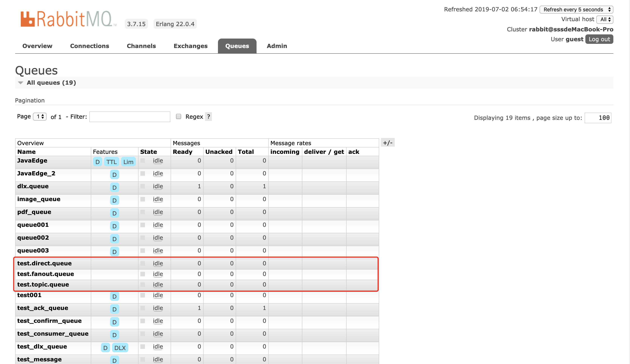Open the Page number selector
The width and height of the screenshot is (630, 364).
click(x=40, y=117)
